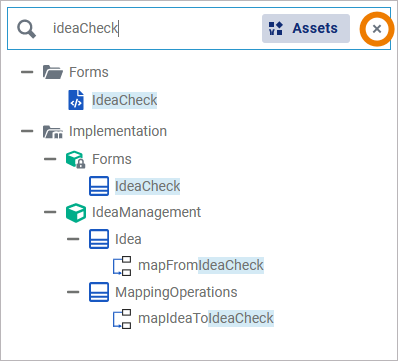Clear the search with the X button

[377, 29]
